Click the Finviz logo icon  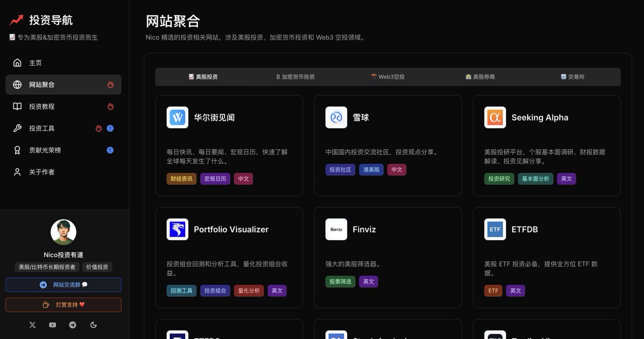(336, 229)
